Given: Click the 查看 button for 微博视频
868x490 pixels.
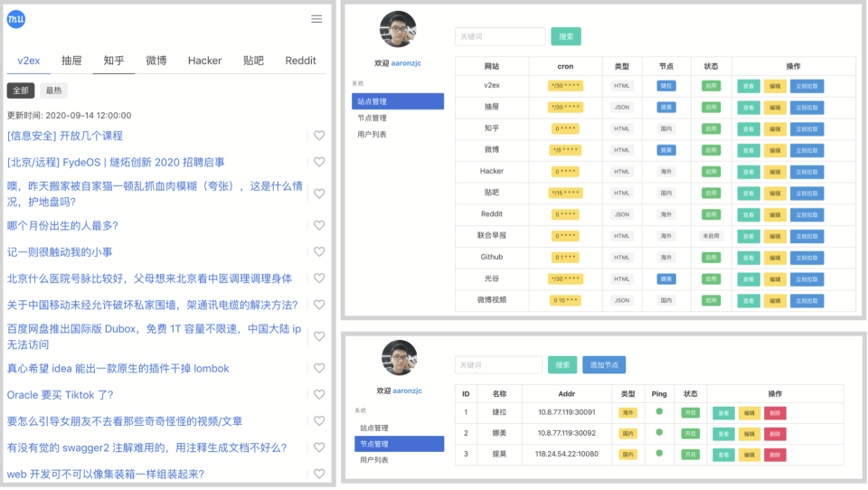Looking at the screenshot, I should point(749,301).
